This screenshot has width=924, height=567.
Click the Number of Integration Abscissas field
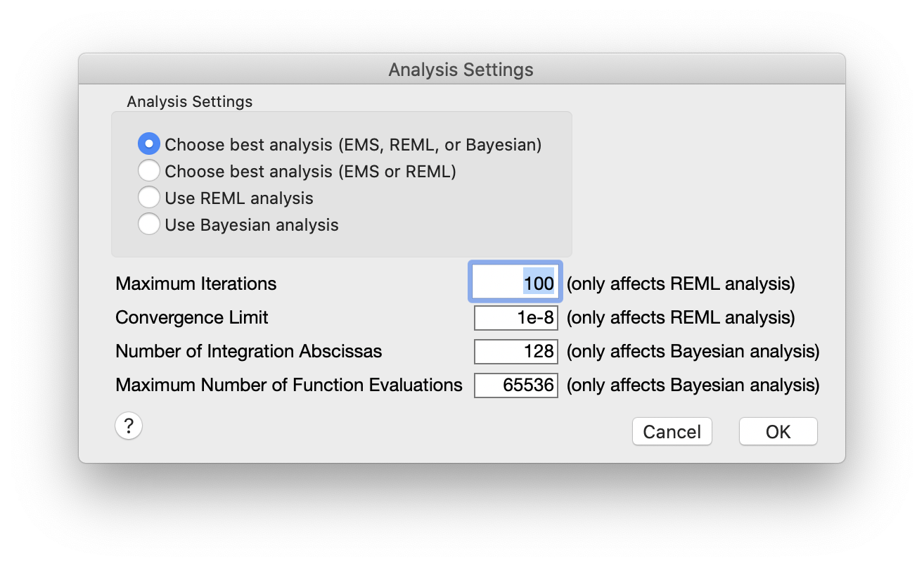pyautogui.click(x=515, y=351)
